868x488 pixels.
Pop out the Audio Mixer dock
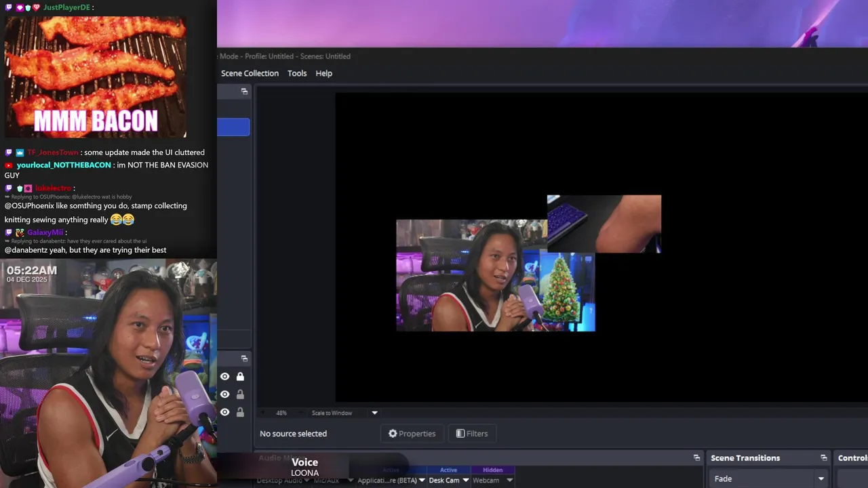pyautogui.click(x=696, y=458)
